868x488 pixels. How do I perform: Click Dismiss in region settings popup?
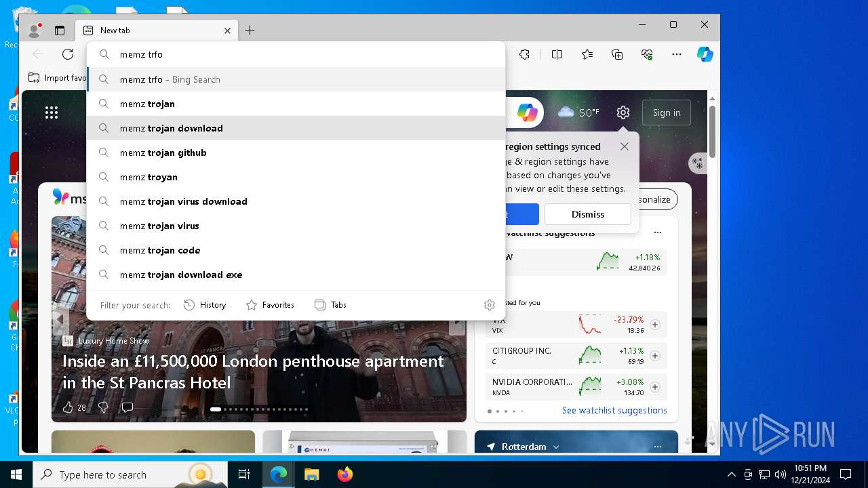588,214
